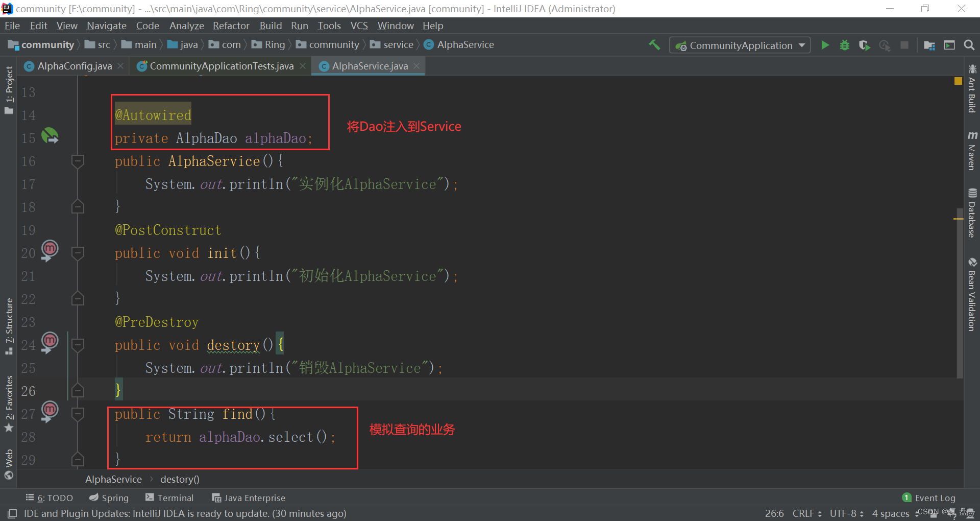Viewport: 980px width, 521px height.
Task: Open the Terminal tool window
Action: pos(169,498)
